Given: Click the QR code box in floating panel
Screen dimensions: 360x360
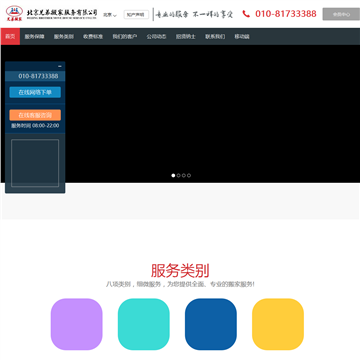Looking at the screenshot, I should click(35, 163).
